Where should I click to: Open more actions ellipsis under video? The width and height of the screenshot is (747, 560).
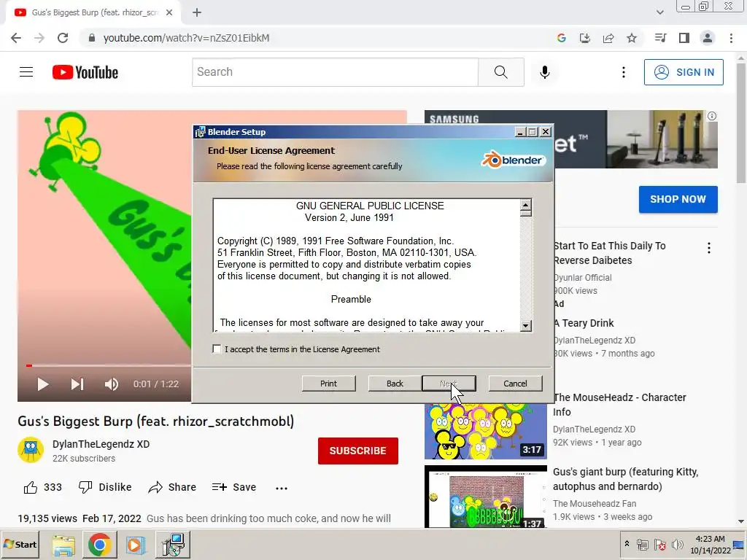282,488
